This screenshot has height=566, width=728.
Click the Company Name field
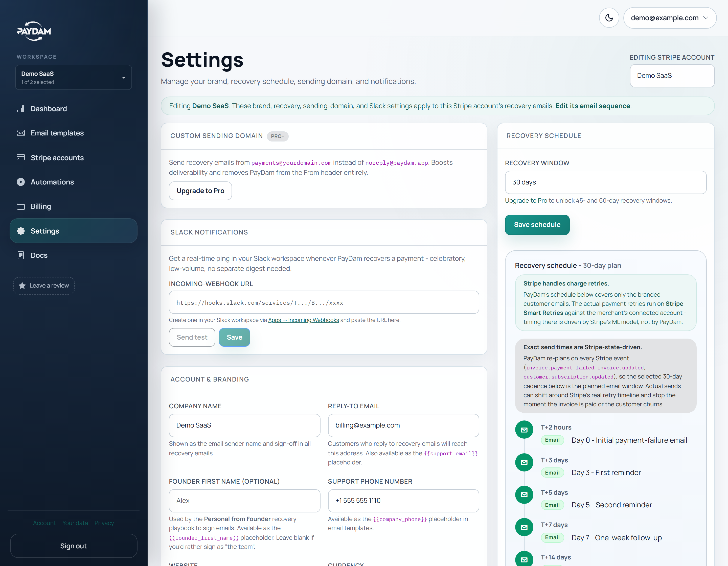pos(244,426)
